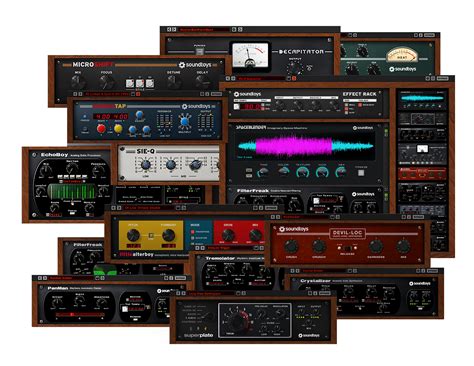Open the Tremolator window preset field
Image resolution: width=474 pixels, height=366 pixels.
tap(229, 248)
